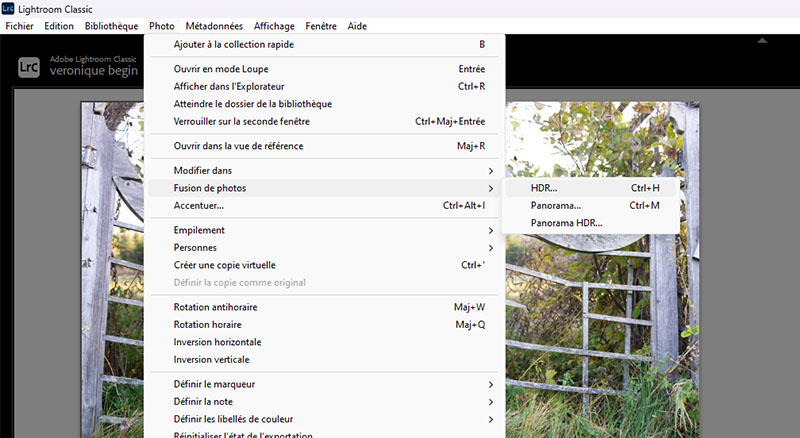The height and width of the screenshot is (438, 800).
Task: Choose Afficher dans l'Explorateur
Action: tap(324, 86)
